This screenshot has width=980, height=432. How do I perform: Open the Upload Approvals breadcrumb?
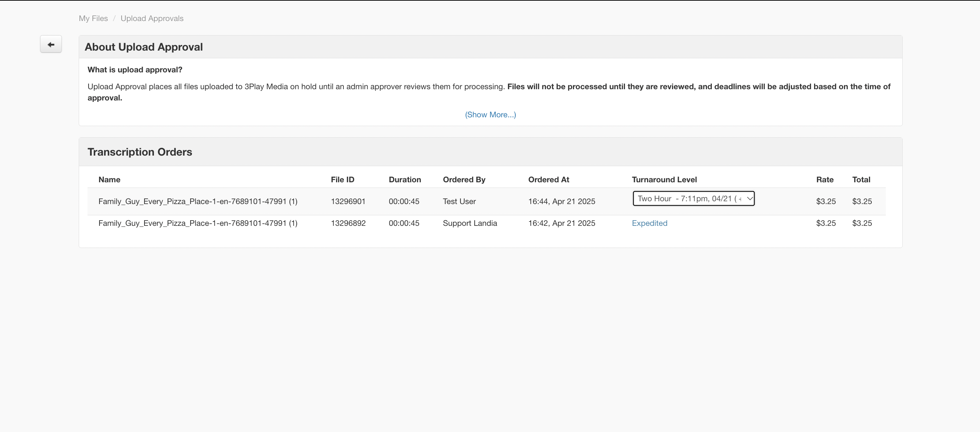pos(152,18)
